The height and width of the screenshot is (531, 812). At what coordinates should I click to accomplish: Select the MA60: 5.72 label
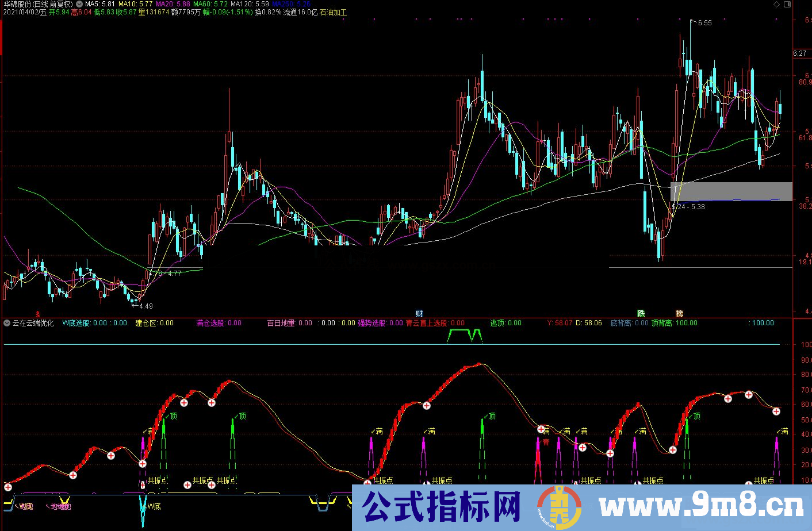(x=210, y=4)
